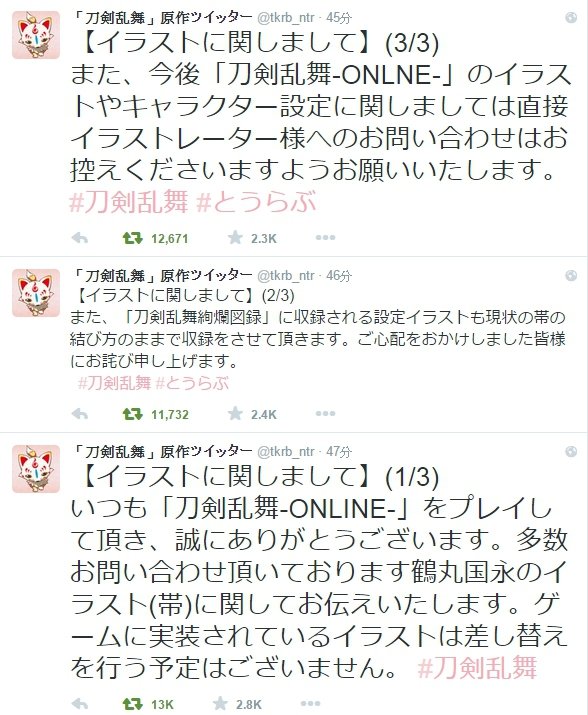Favorite the (2/3) tweet with 2.4K stars
Viewport: 588px width, 715px height.
[x=235, y=413]
